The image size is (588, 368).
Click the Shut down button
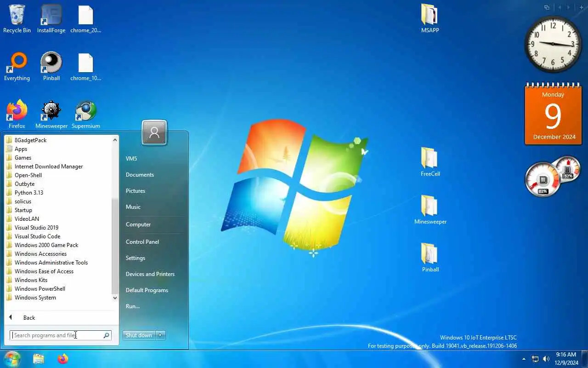pos(139,335)
